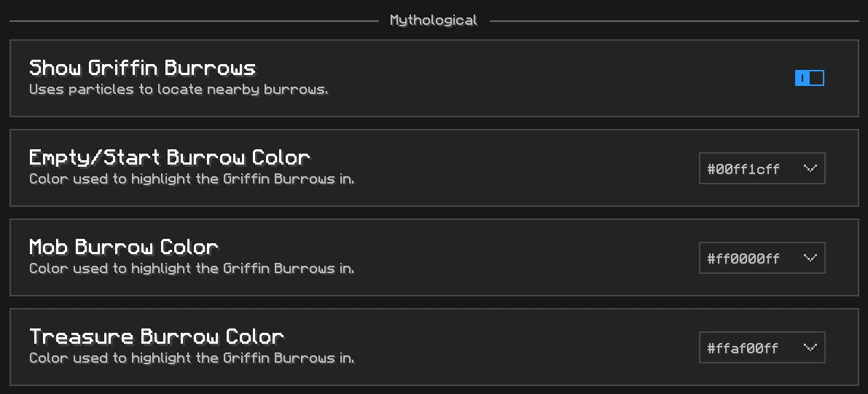The width and height of the screenshot is (868, 394).
Task: Click the dark off-side of the Griffin Burrows switch
Action: point(817,78)
